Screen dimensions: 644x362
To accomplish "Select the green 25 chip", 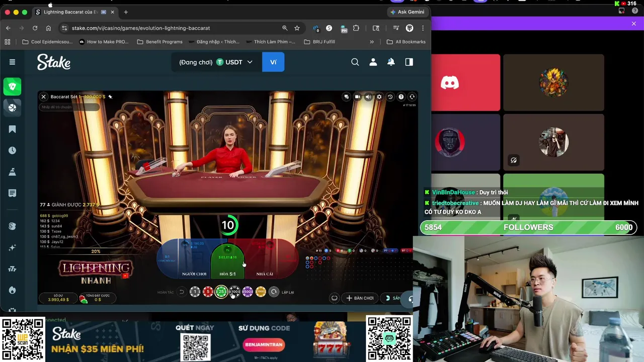I will coord(221,292).
